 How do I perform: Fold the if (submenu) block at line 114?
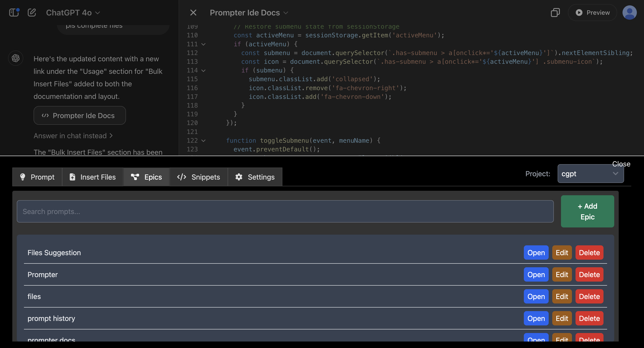tap(203, 70)
